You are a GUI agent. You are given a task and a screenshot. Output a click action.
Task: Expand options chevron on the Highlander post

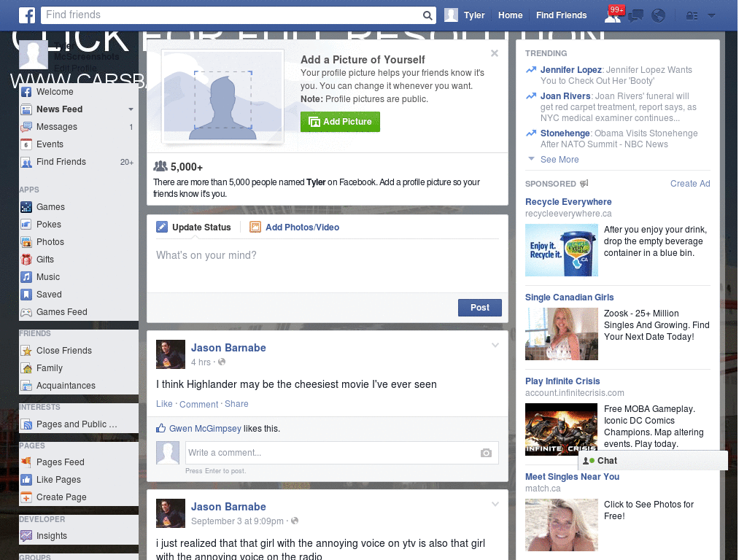(495, 345)
